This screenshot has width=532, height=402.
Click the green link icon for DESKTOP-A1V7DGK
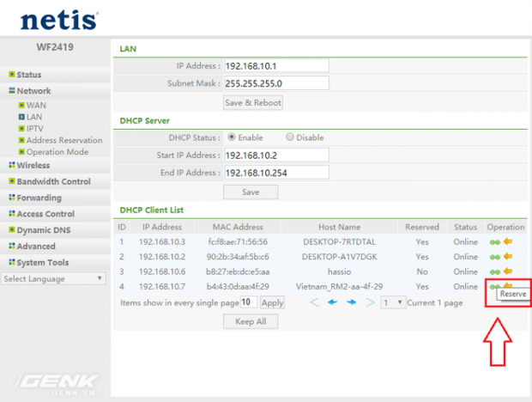pos(495,257)
